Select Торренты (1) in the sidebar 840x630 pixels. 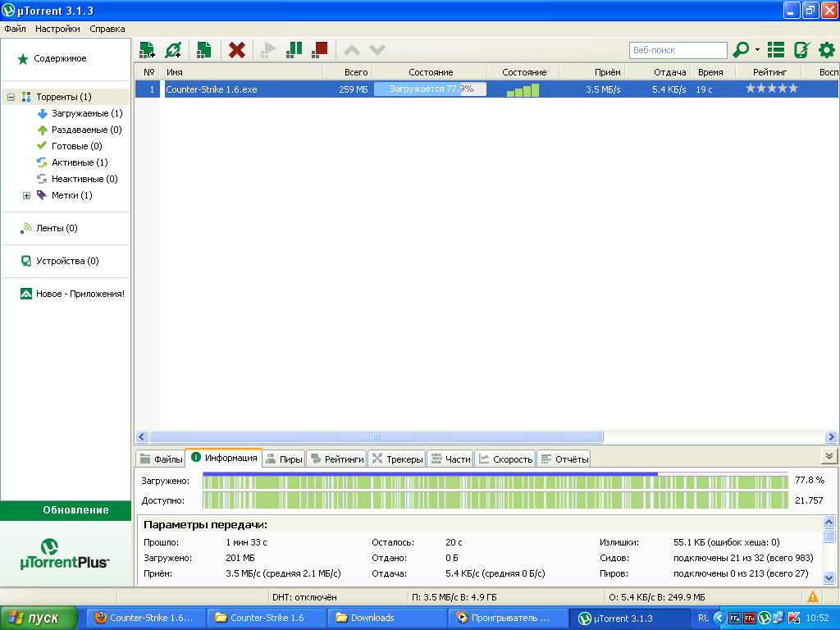point(64,97)
